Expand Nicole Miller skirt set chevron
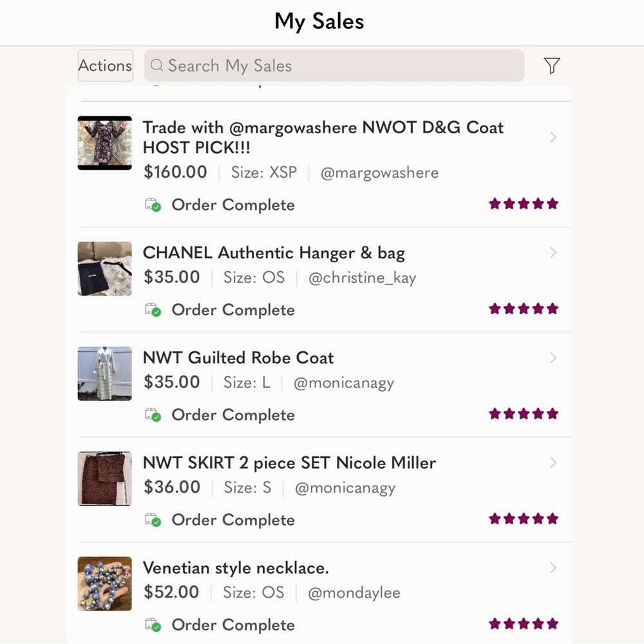The image size is (644, 644). point(553,463)
